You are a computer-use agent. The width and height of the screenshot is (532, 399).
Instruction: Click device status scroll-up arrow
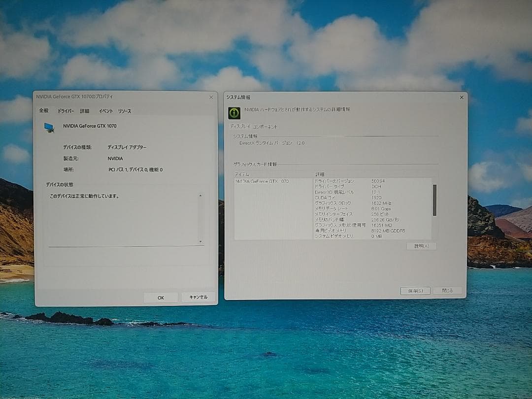[200, 196]
